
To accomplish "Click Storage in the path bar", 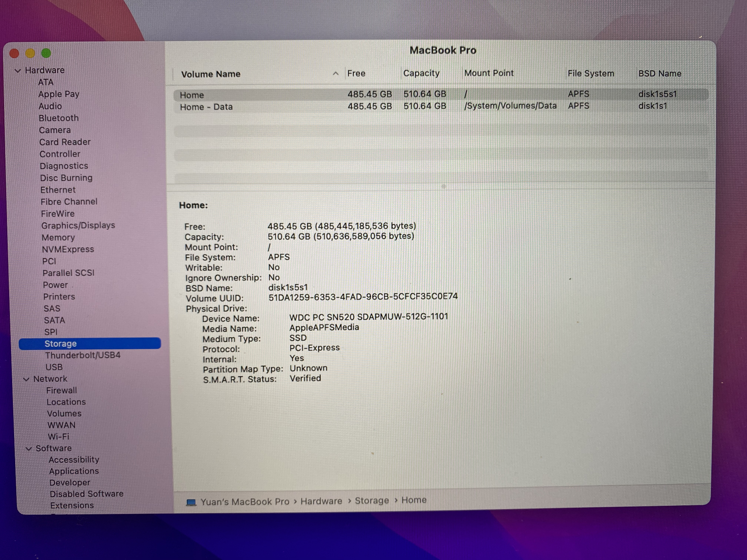I will 371,501.
